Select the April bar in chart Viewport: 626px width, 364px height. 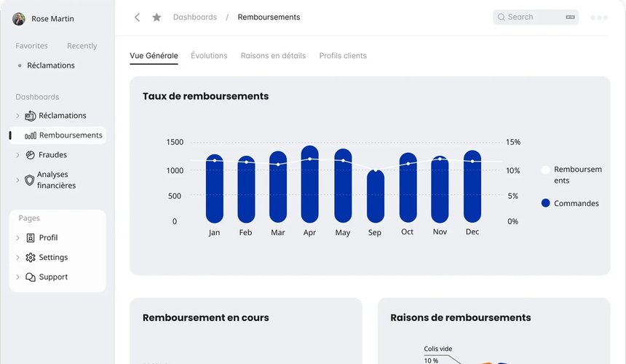click(309, 184)
